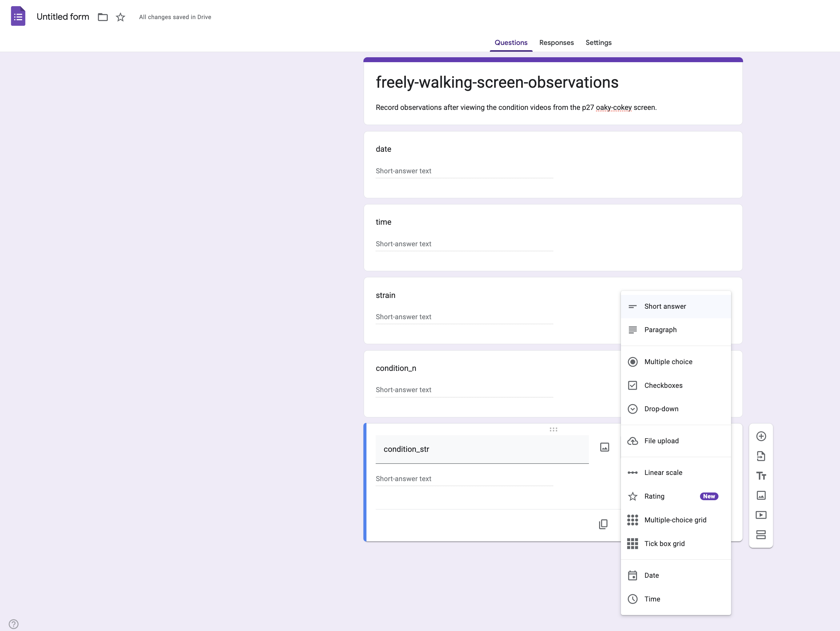Screen dimensions: 840x631
Task: Click All changes saved in Drive status
Action: (175, 17)
